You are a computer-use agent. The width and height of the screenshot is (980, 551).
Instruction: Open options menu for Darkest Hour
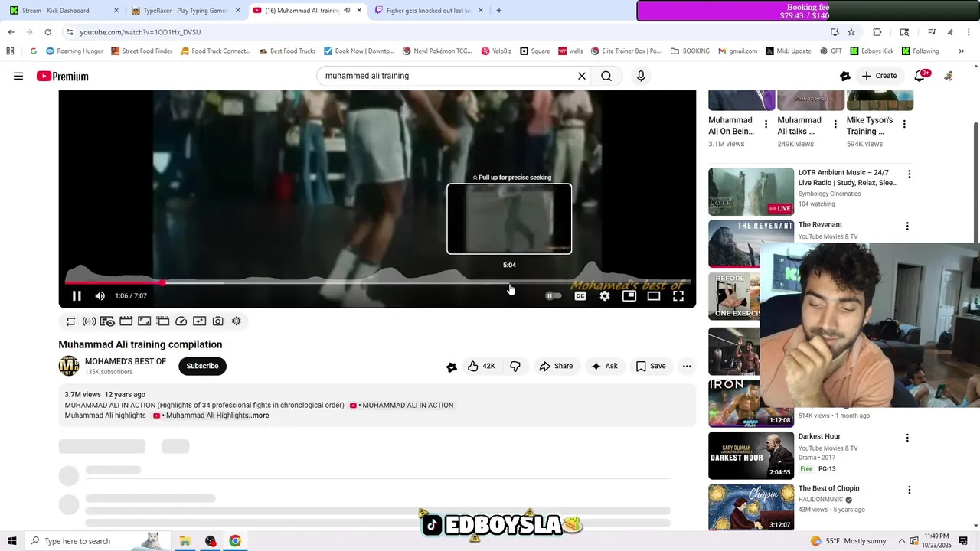pos(907,439)
